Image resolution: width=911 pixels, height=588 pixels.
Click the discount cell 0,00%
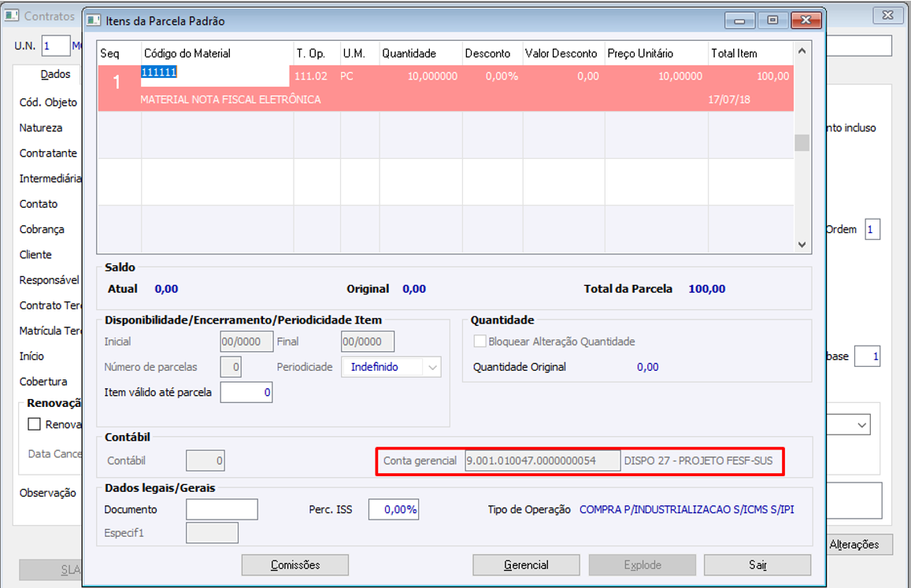[502, 76]
